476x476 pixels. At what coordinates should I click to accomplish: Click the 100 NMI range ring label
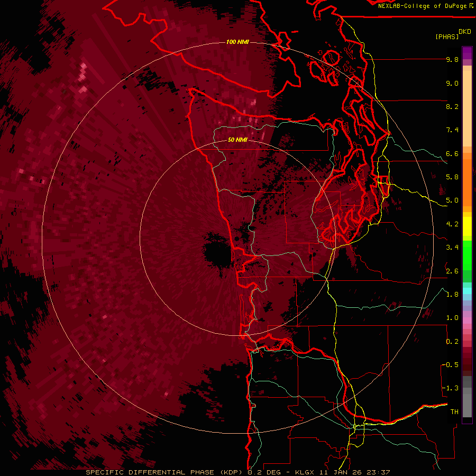(x=237, y=42)
